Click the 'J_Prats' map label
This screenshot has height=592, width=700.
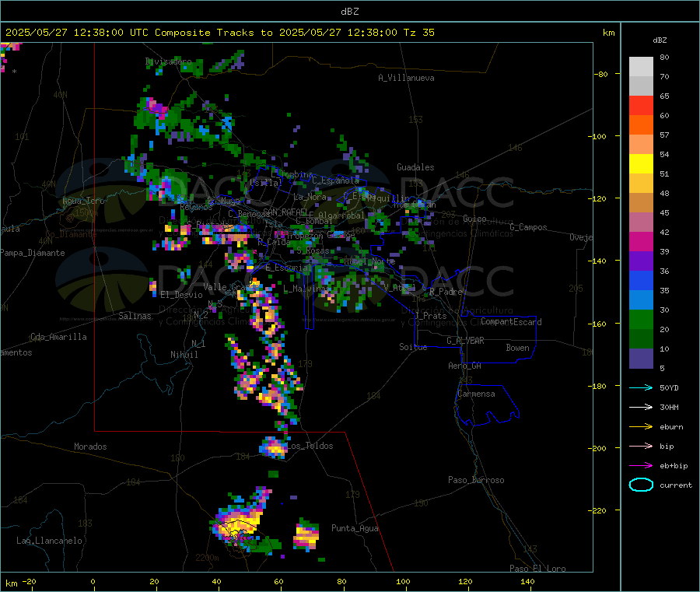431,315
